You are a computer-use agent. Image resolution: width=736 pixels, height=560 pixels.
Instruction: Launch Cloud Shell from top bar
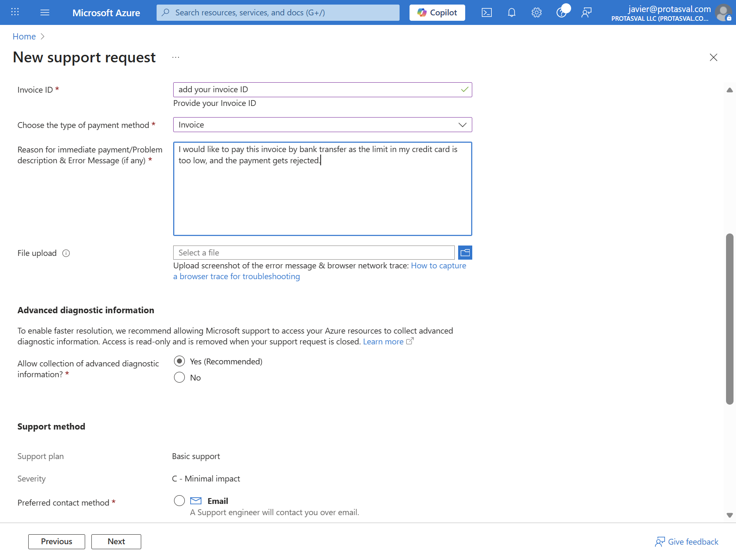tap(487, 12)
